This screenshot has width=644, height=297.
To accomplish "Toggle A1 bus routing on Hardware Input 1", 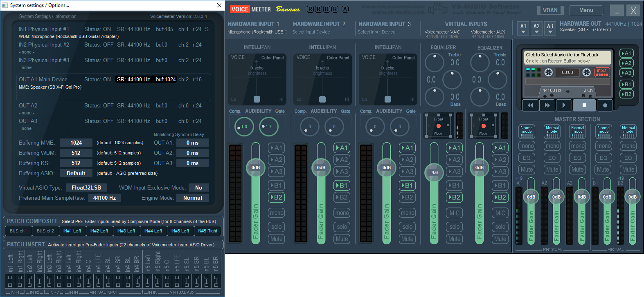I will click(x=277, y=148).
